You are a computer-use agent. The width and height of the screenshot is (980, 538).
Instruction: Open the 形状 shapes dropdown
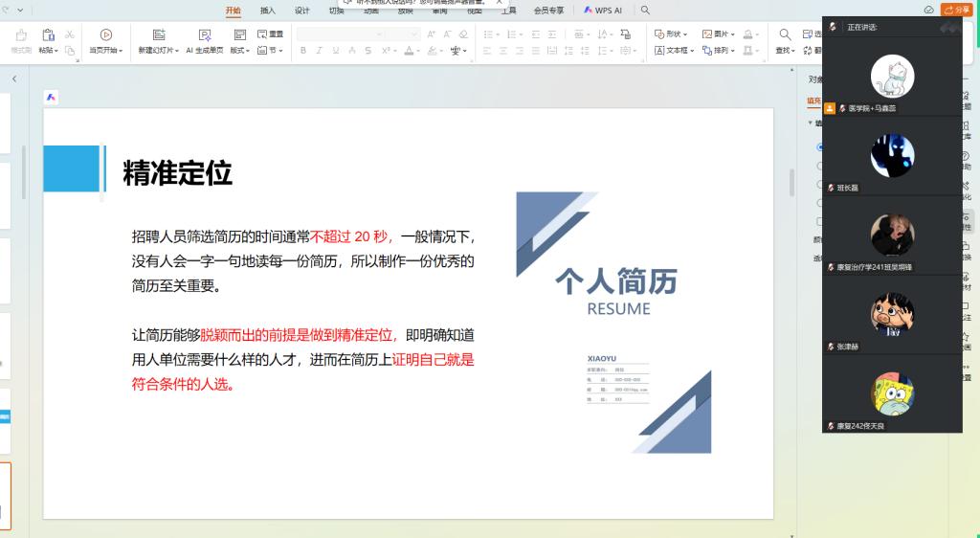click(x=672, y=34)
